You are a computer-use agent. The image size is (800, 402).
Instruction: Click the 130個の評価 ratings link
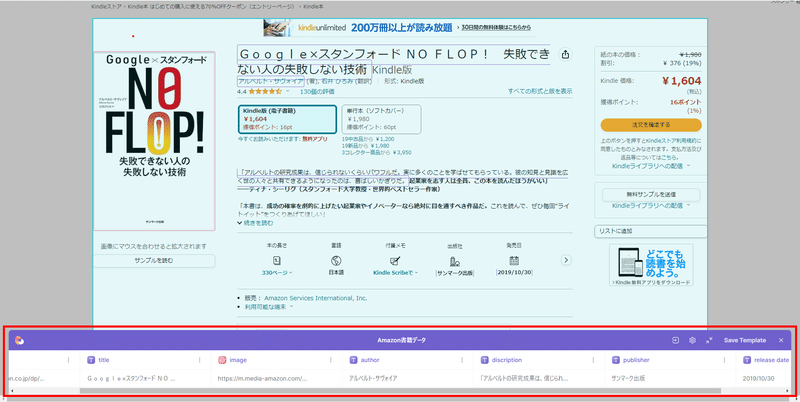(x=317, y=92)
